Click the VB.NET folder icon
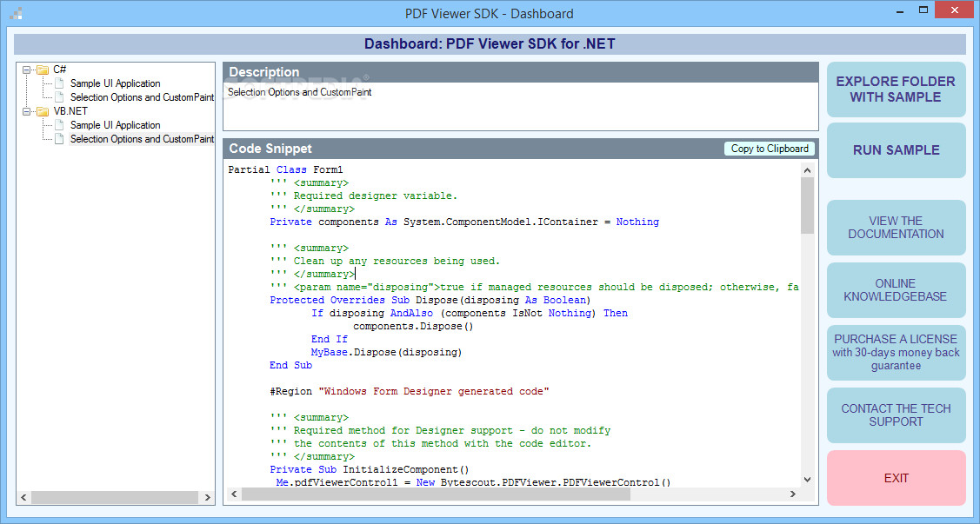The width and height of the screenshot is (980, 524). click(x=43, y=111)
